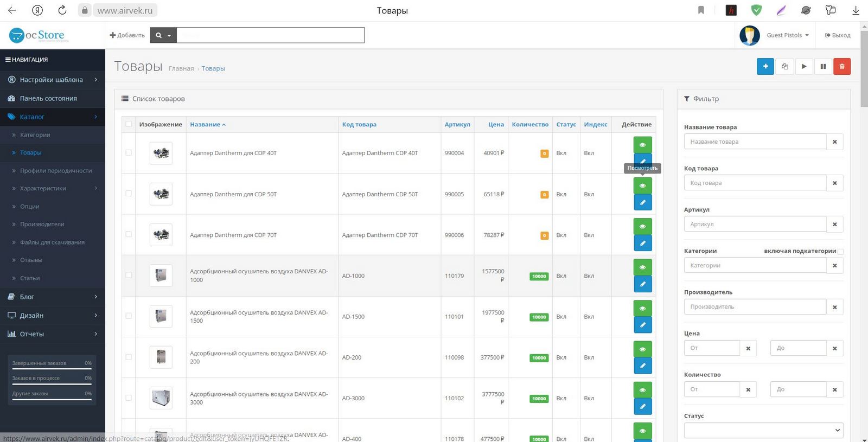Clear the Артикул filter field
Viewport: 868px width, 442px height.
click(834, 224)
